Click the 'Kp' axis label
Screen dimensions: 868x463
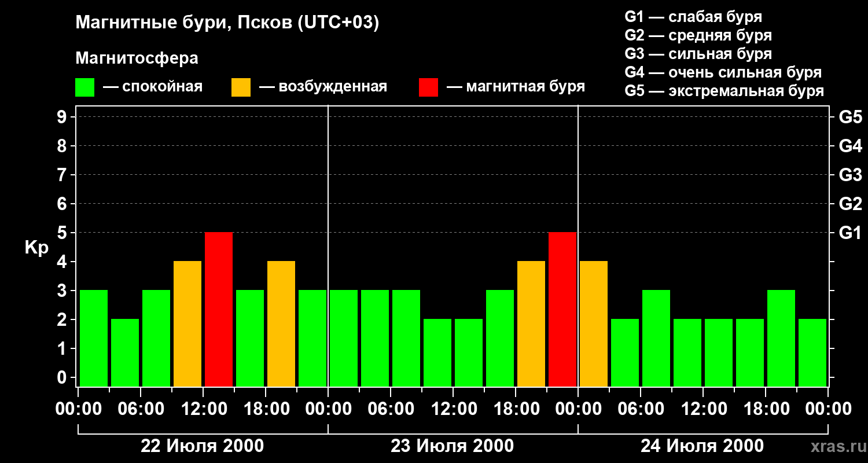(x=36, y=248)
